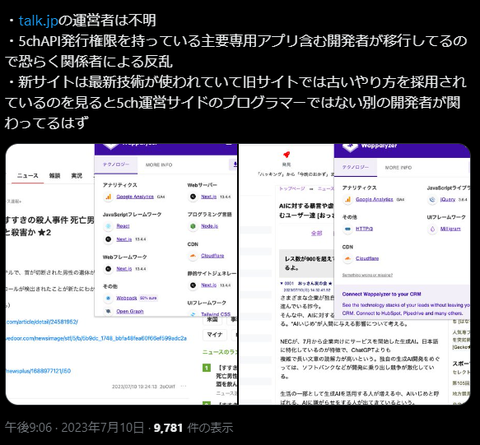The height and width of the screenshot is (445, 480).
Task: Click Cloudflare icon in right Wappalyzer panel
Action: click(348, 258)
